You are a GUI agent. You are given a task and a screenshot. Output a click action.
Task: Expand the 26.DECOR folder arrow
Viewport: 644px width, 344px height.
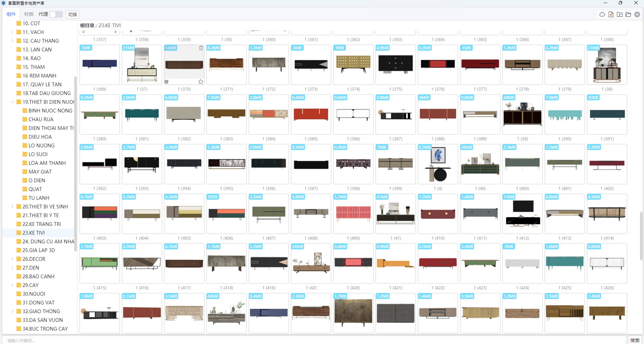coord(12,259)
